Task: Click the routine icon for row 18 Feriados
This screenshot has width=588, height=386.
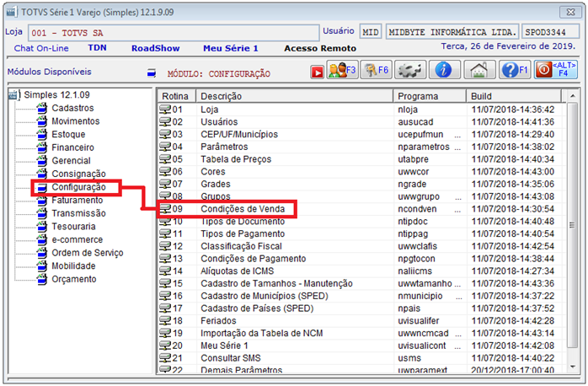Action: point(165,320)
